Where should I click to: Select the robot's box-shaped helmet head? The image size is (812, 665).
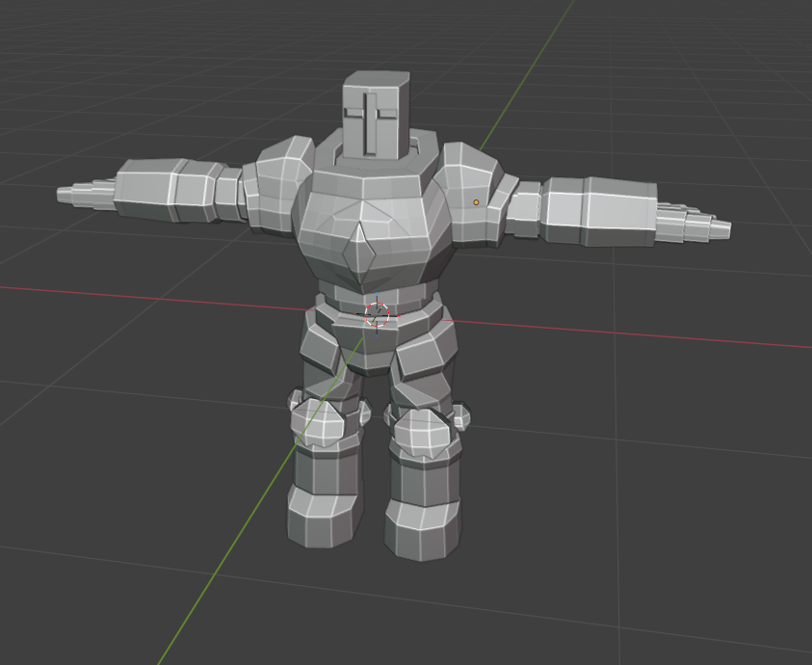[x=376, y=115]
